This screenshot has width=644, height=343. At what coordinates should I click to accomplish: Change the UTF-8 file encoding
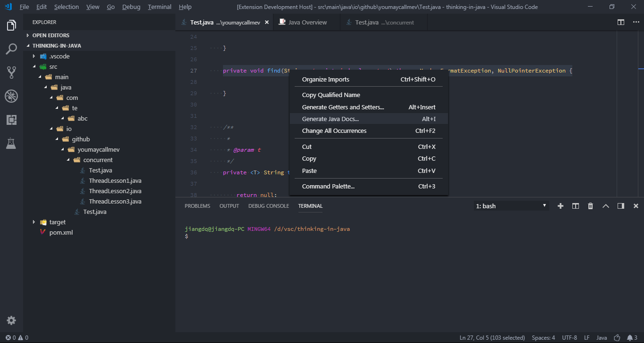[x=569, y=338]
